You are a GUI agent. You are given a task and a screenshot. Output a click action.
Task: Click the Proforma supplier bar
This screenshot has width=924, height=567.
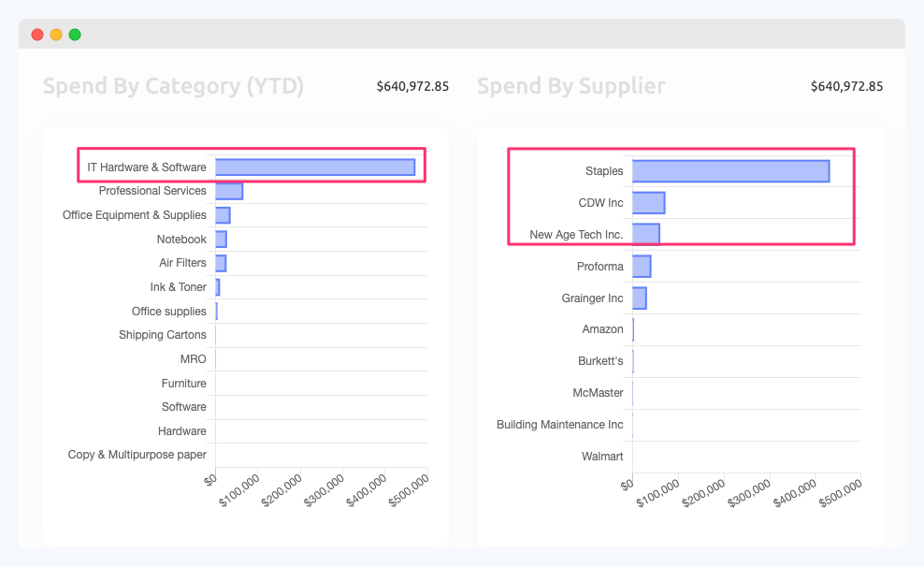(641, 266)
